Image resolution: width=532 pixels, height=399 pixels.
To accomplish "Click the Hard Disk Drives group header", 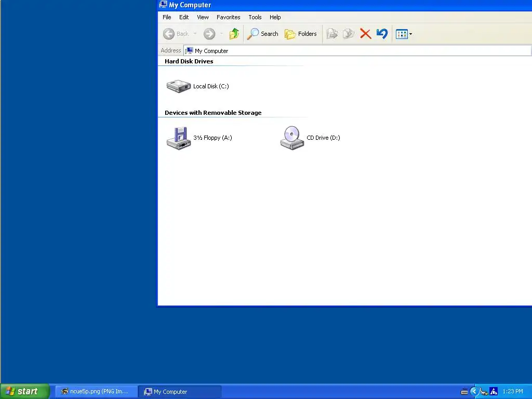I will point(189,61).
